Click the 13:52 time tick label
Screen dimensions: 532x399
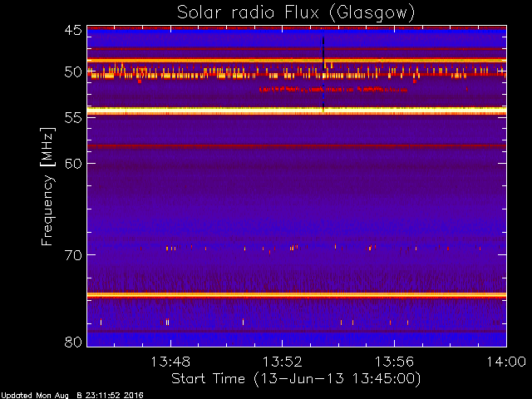(283, 362)
